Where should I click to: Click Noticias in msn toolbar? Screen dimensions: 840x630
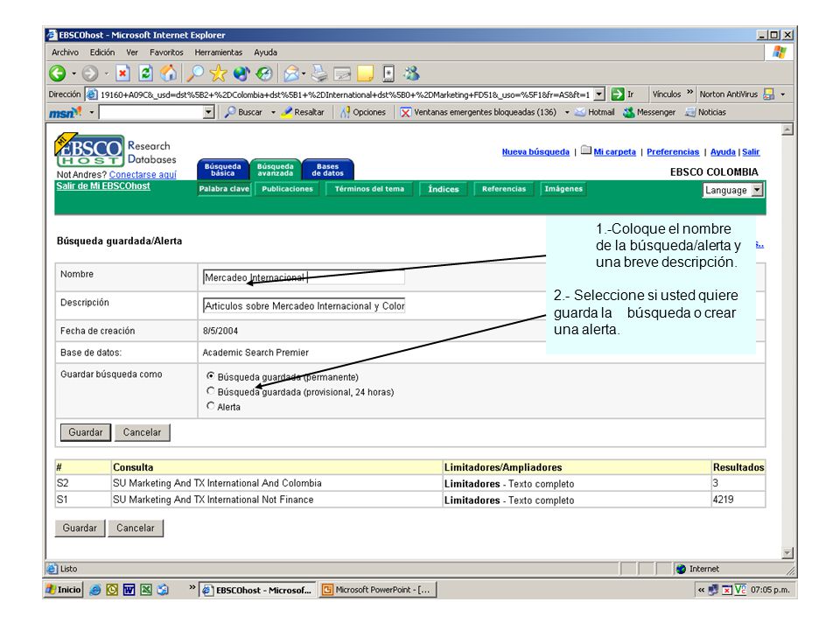coord(706,112)
